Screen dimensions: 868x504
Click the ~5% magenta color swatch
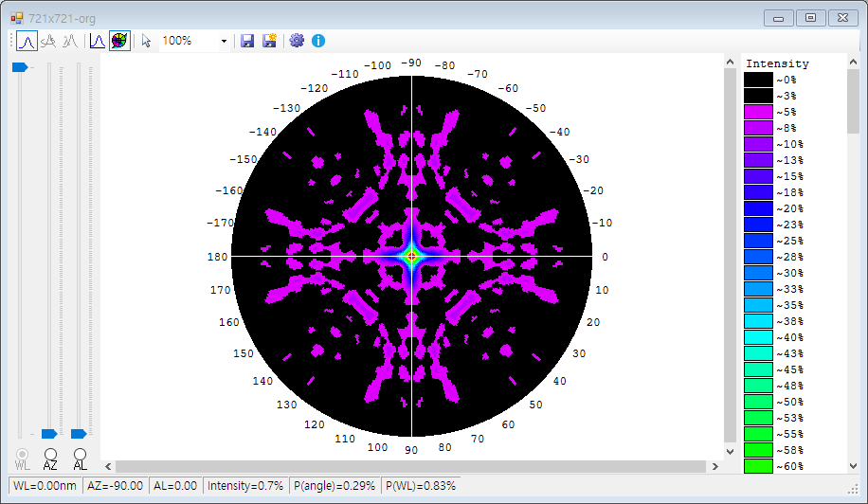[x=758, y=112]
